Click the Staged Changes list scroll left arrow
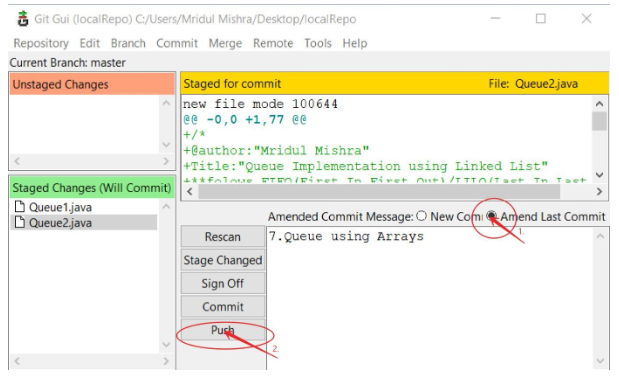The height and width of the screenshot is (376, 619). pos(17,361)
